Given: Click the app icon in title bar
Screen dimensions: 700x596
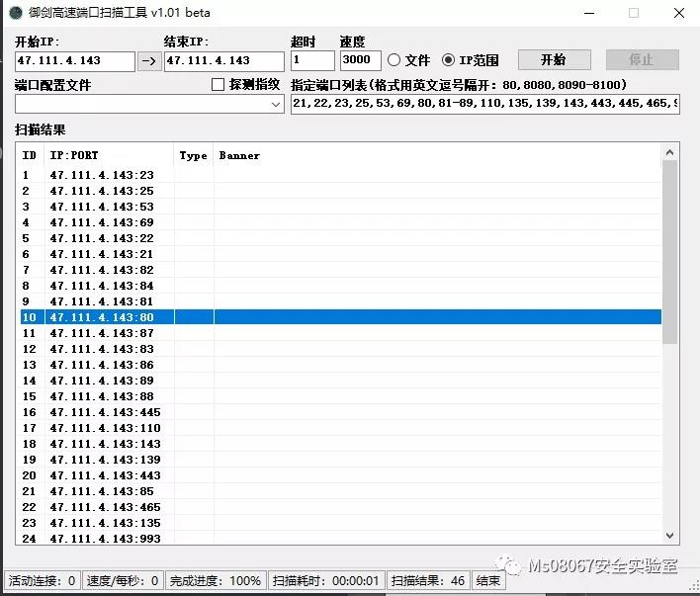Looking at the screenshot, I should 15,13.
